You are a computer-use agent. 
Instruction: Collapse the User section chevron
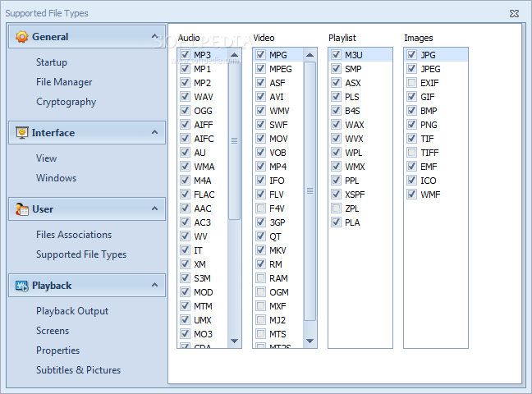point(154,208)
